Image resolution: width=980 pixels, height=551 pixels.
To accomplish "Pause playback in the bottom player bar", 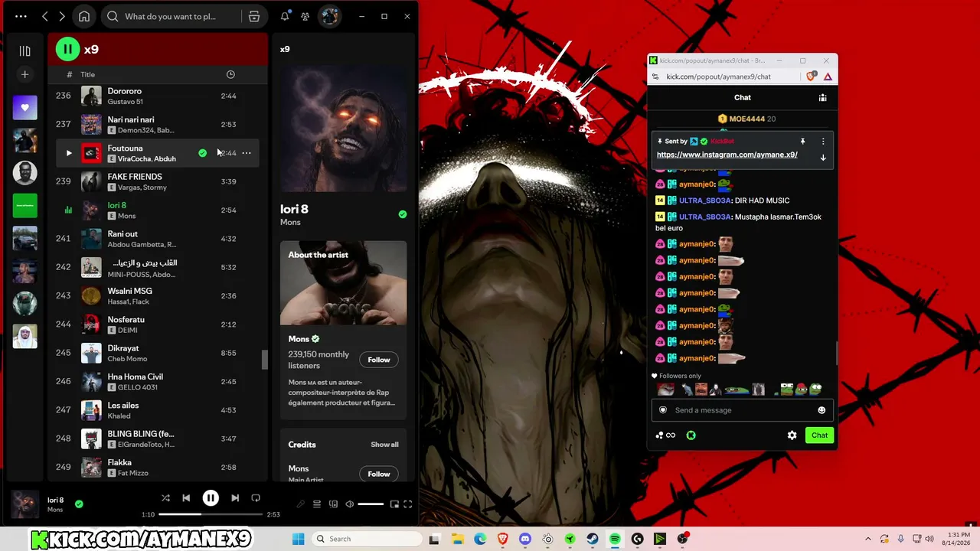I will 211,497.
